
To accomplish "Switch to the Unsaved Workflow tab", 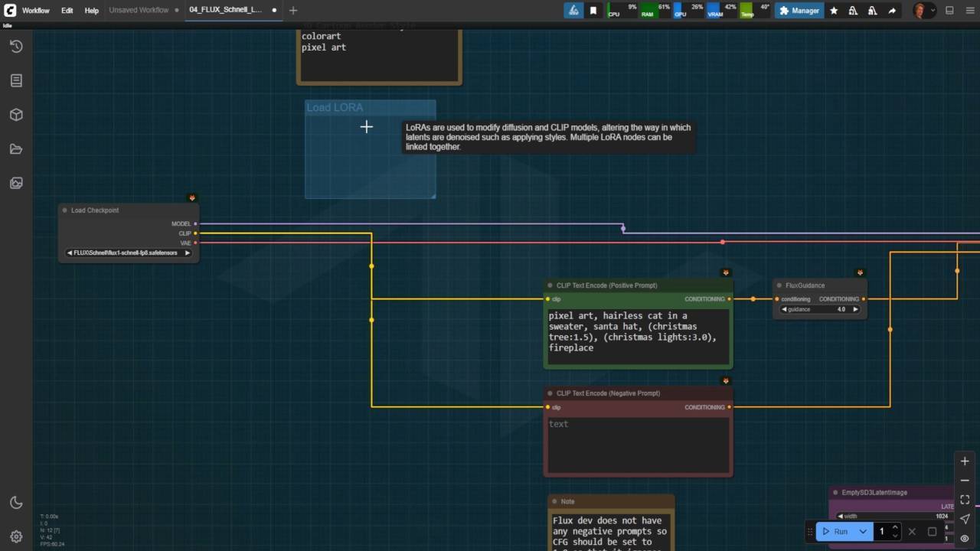I will [139, 11].
